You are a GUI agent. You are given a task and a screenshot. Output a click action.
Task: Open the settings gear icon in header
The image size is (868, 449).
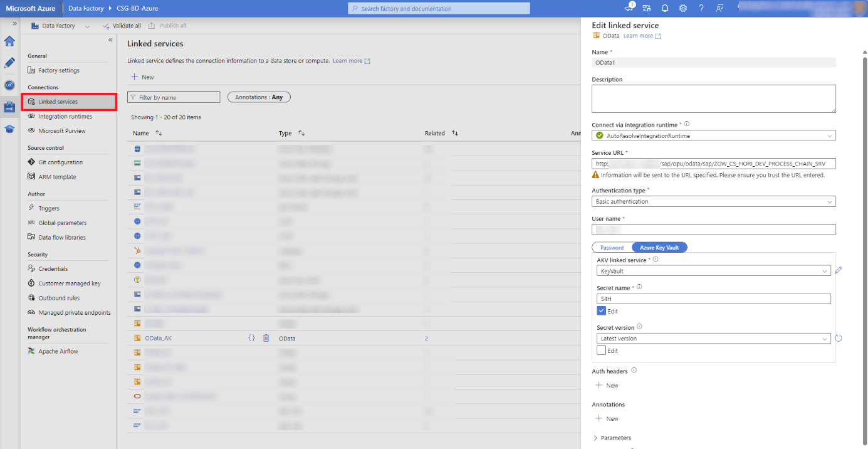point(683,8)
